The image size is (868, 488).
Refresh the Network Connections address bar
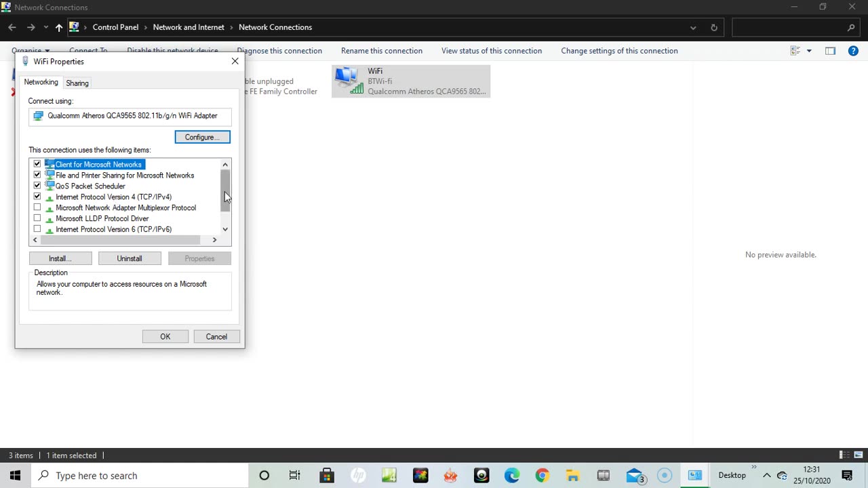click(x=713, y=28)
